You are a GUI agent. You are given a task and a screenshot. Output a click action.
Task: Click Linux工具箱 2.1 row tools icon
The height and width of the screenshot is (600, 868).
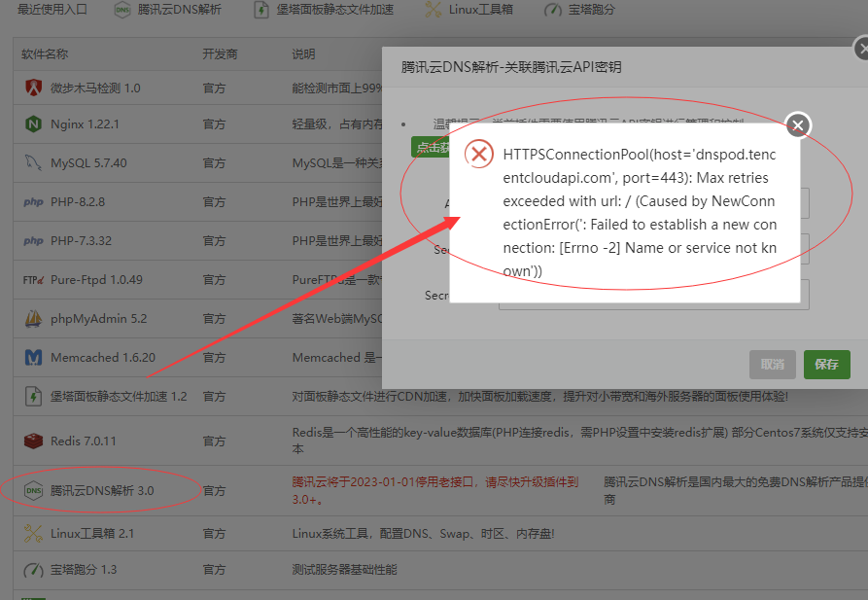pyautogui.click(x=34, y=533)
